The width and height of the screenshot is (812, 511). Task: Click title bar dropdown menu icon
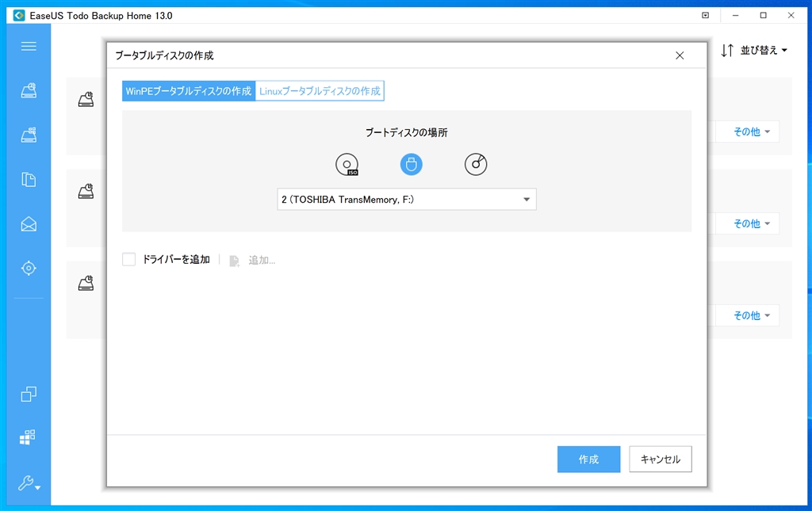click(x=705, y=16)
